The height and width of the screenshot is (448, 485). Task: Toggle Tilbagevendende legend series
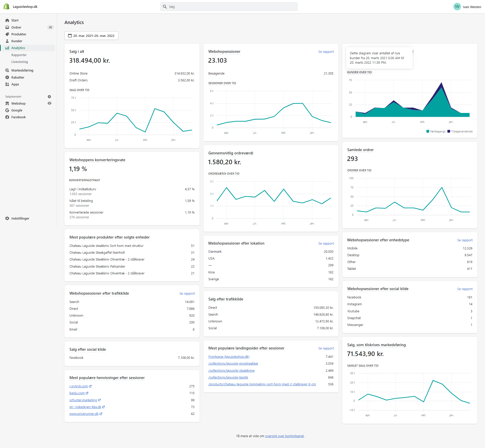click(460, 131)
